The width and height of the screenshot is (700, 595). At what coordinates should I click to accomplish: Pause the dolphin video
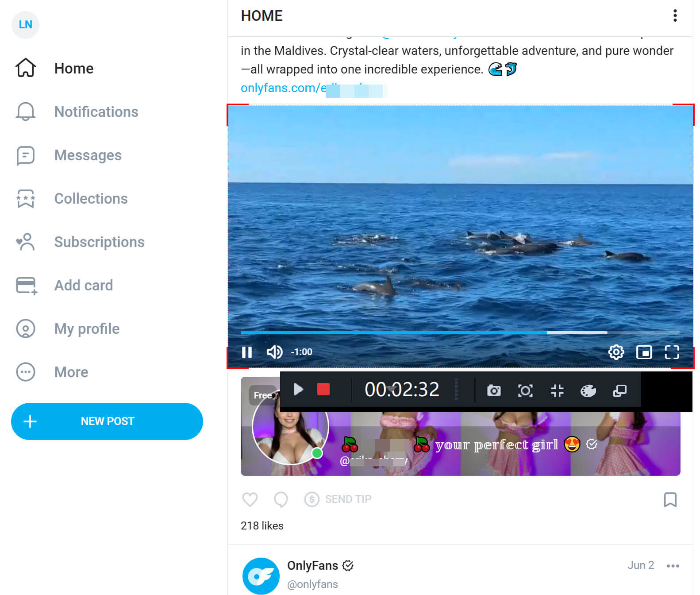point(247,352)
